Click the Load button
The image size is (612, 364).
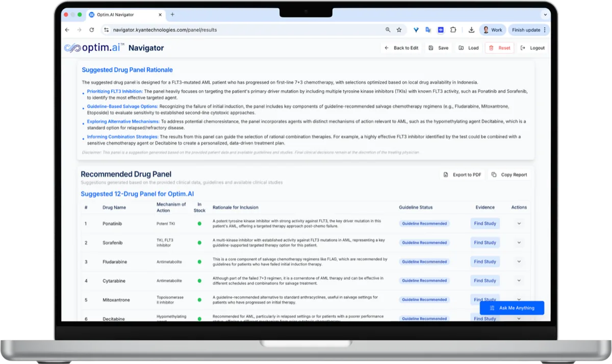coord(469,48)
